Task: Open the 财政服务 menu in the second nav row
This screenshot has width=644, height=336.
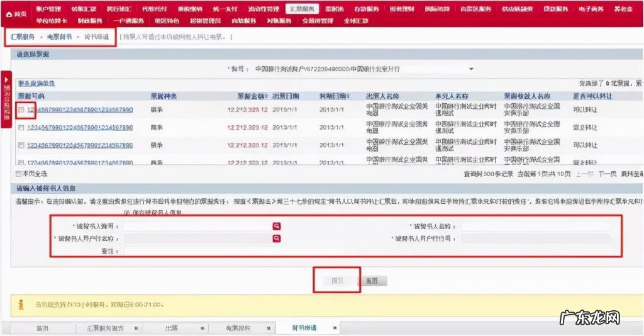Action: click(x=90, y=21)
